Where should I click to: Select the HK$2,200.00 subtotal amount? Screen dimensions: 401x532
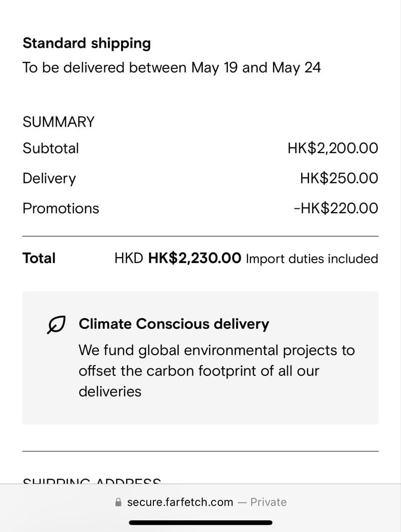[x=333, y=148]
